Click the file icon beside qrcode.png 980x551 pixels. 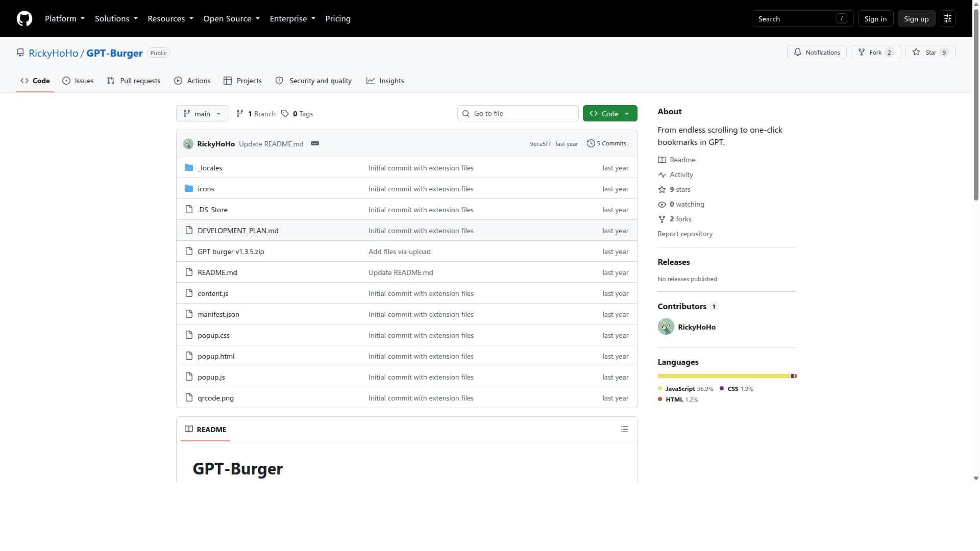189,398
